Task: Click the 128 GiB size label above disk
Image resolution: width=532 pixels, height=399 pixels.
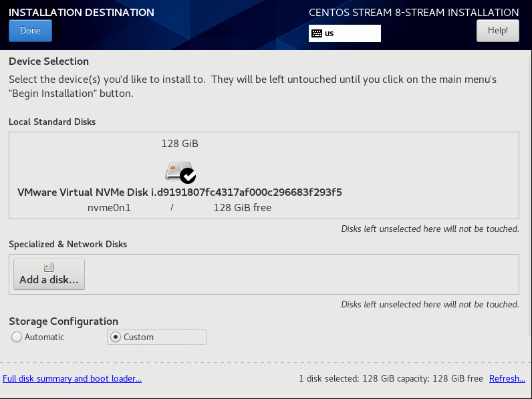Action: coord(180,144)
